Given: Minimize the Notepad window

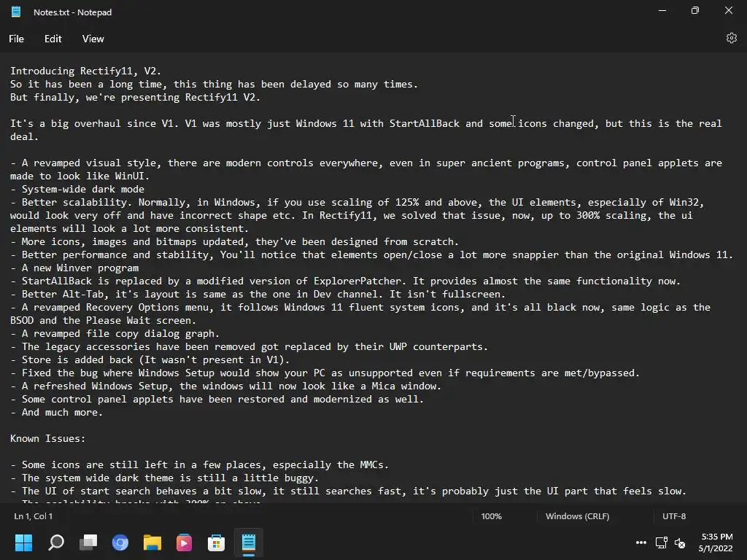Looking at the screenshot, I should 662,10.
